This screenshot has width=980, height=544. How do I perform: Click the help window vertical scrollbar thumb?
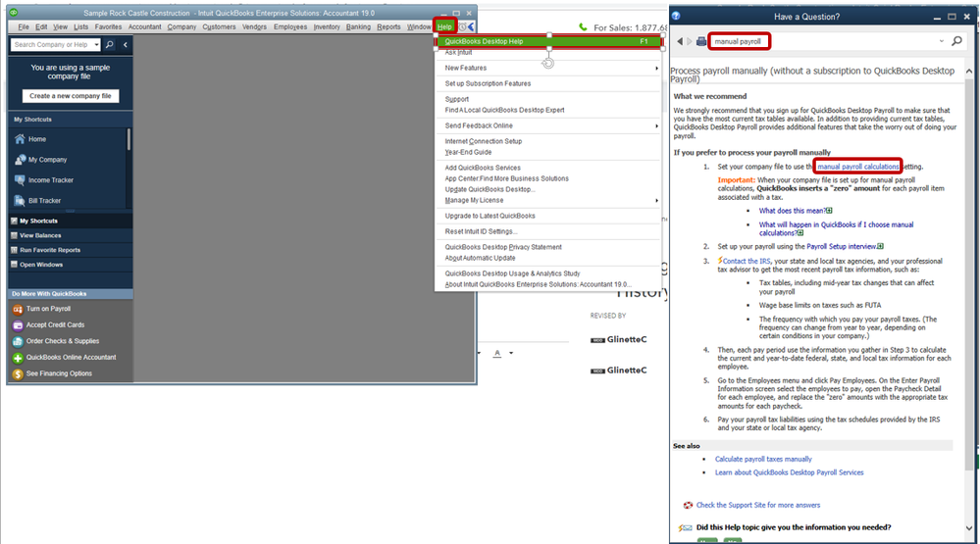(969, 274)
